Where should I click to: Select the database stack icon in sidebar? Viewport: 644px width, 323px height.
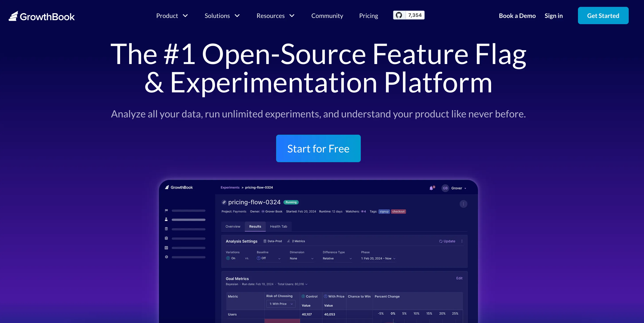(166, 229)
